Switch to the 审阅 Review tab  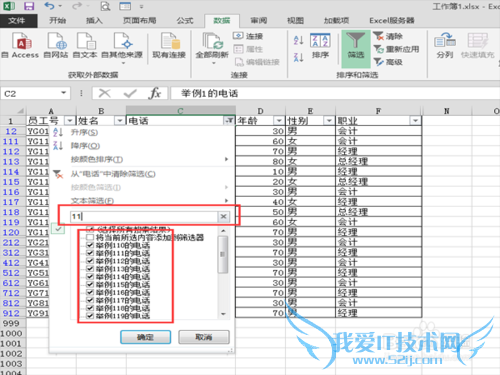[259, 21]
